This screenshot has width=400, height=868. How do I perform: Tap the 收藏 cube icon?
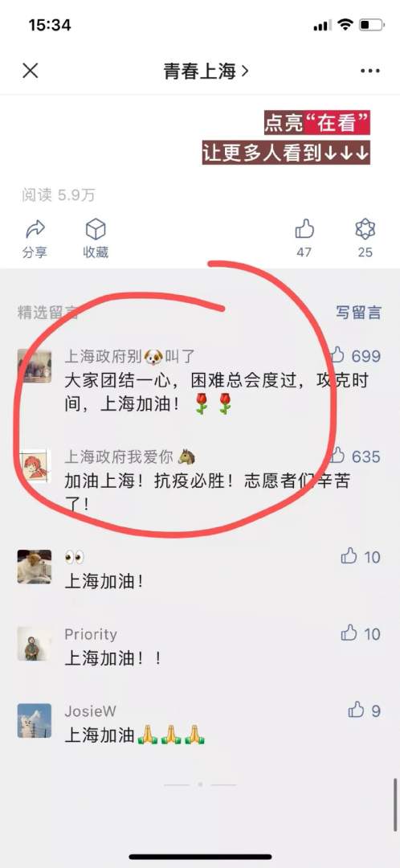[x=95, y=228]
